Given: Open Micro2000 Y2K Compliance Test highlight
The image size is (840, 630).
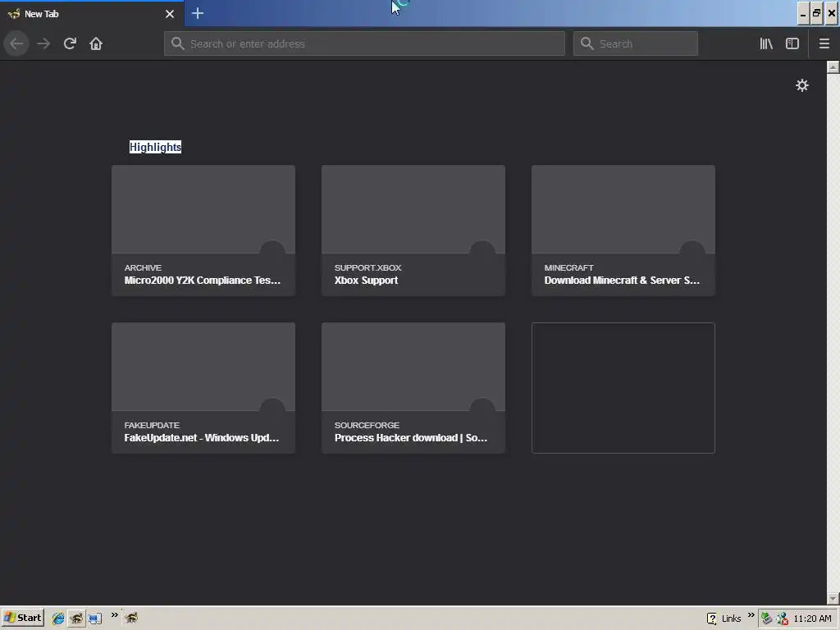Looking at the screenshot, I should 203,231.
